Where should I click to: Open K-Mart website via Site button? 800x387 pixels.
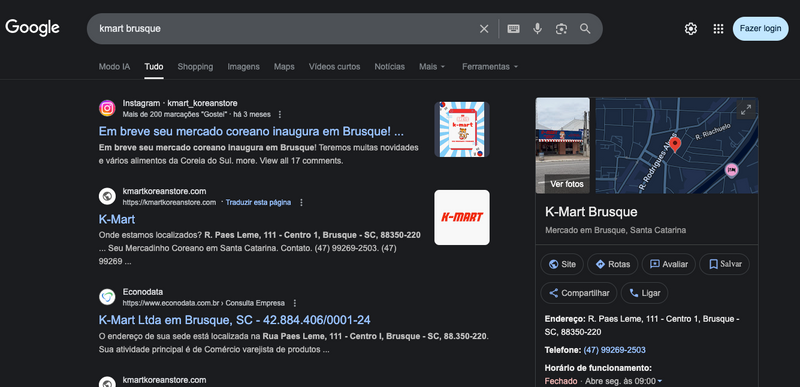point(562,264)
